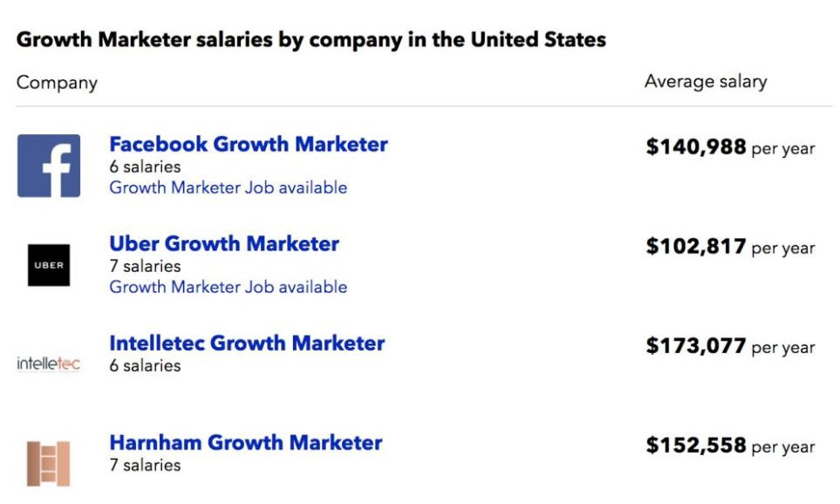Click the Intelletec company logo
Screen dimensions: 840x504
tap(49, 364)
